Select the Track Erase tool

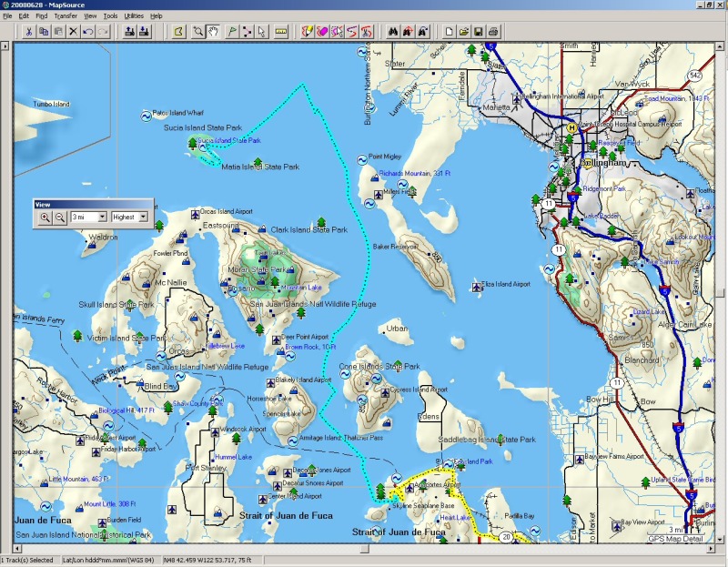click(322, 32)
